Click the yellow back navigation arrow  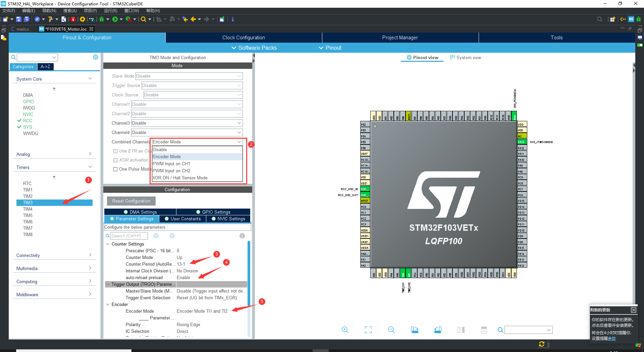pyautogui.click(x=193, y=19)
